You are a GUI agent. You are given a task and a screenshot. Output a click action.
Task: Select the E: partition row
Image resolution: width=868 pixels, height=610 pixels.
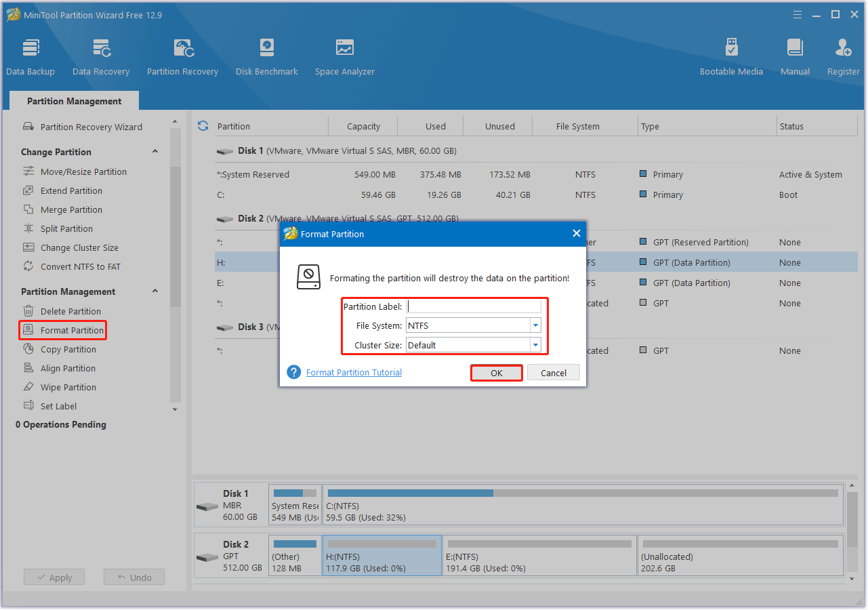(536, 283)
